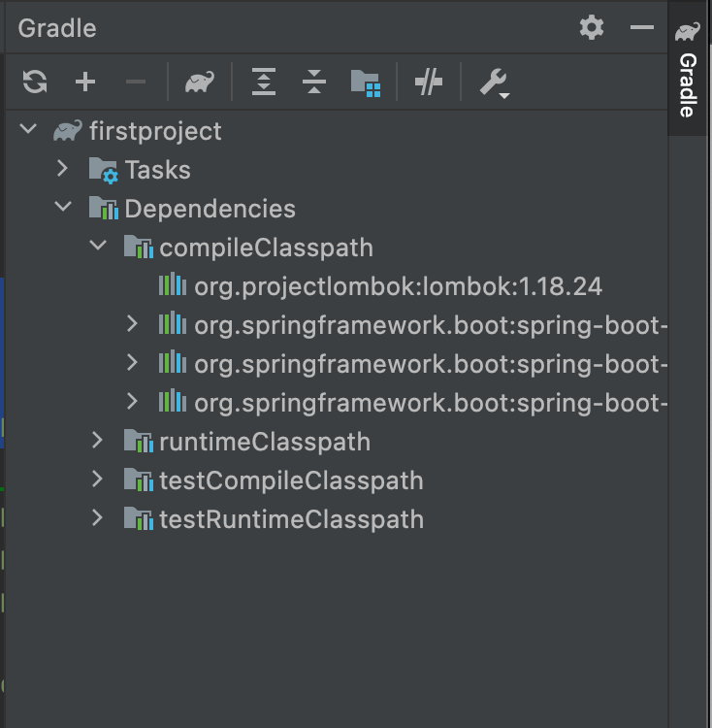The image size is (712, 728).
Task: Select the compileClasspath label
Action: [266, 248]
